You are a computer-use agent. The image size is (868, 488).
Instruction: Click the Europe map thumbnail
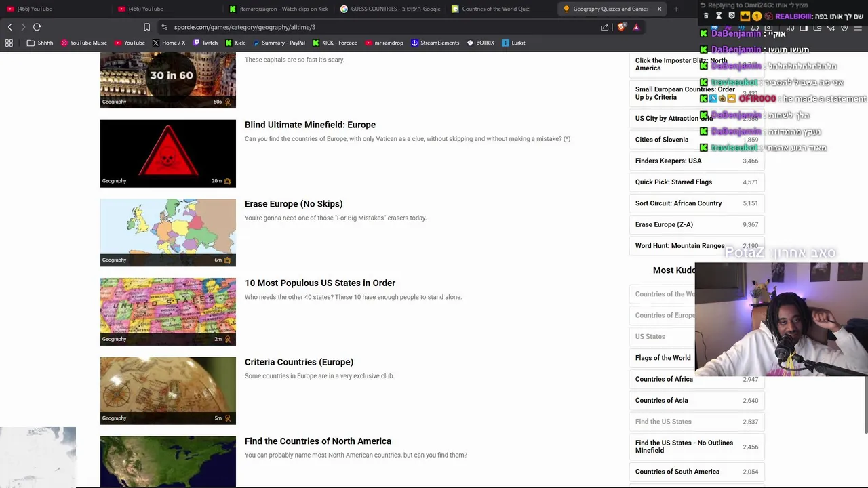coord(168,232)
